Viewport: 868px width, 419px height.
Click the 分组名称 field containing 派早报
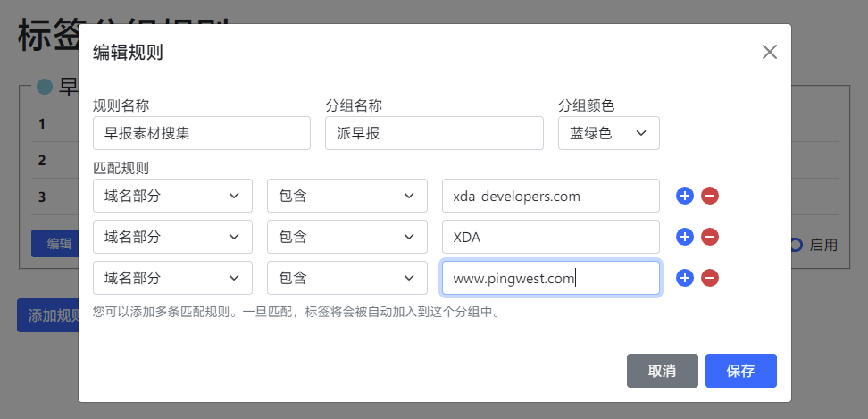pos(434,133)
